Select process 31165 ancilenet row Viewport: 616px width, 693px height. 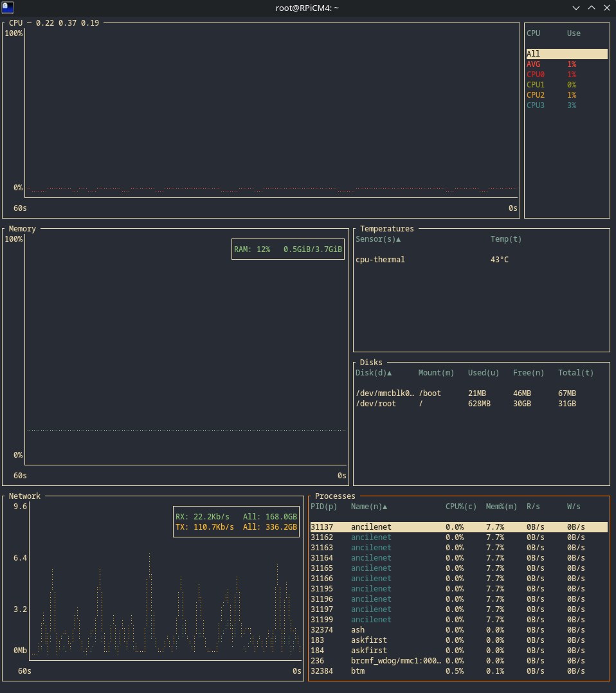click(458, 568)
